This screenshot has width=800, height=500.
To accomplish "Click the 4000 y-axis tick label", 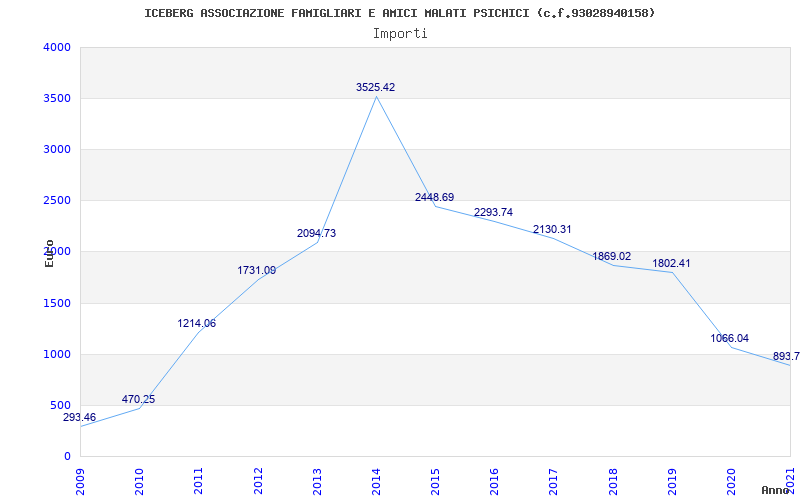I will point(57,47).
